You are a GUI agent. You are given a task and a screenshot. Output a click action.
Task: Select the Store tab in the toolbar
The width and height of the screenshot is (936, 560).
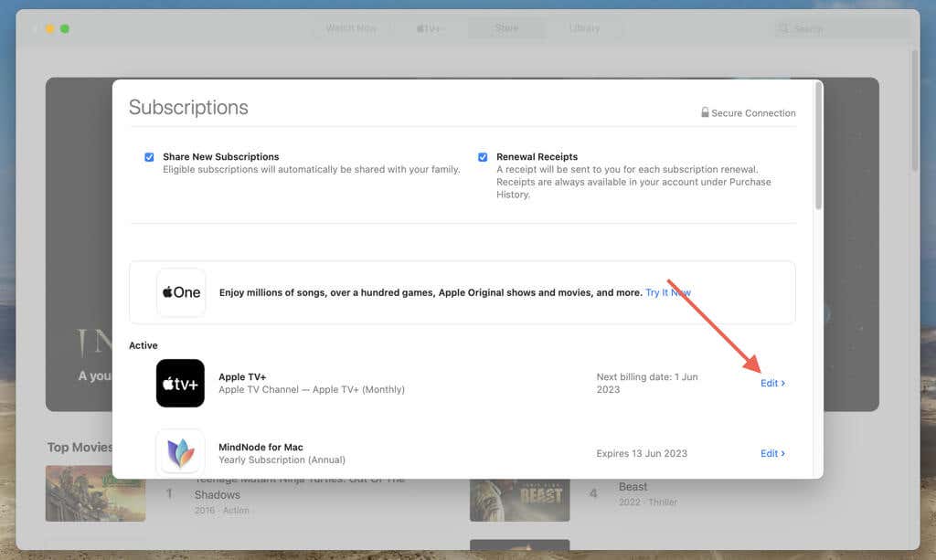506,28
